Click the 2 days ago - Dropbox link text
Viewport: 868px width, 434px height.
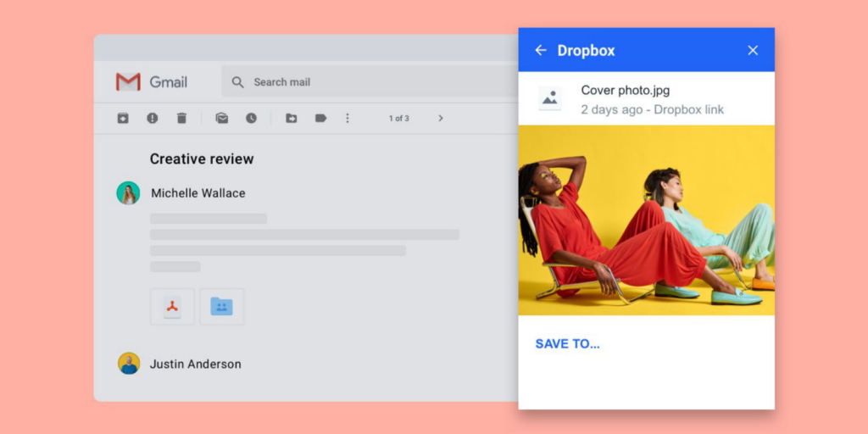652,109
